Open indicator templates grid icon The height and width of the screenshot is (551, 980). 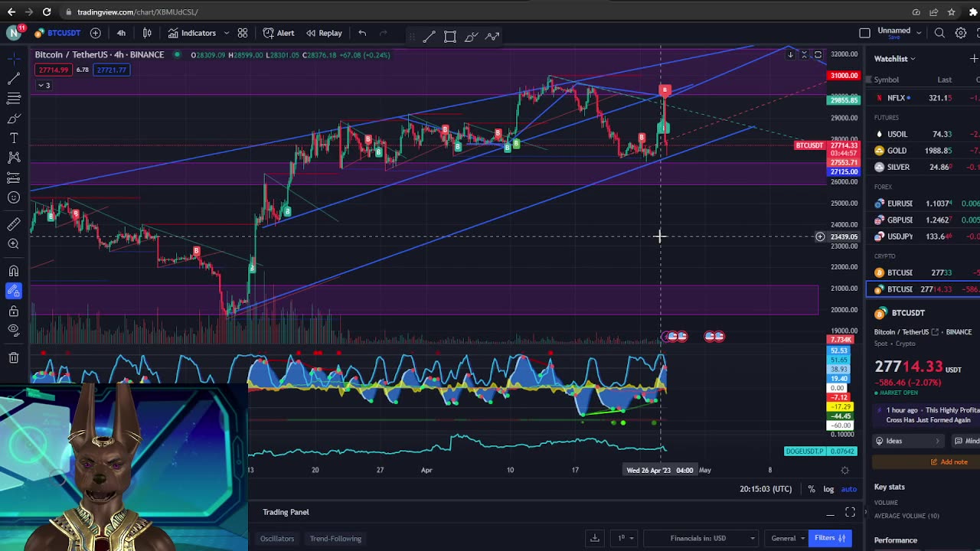(x=243, y=33)
